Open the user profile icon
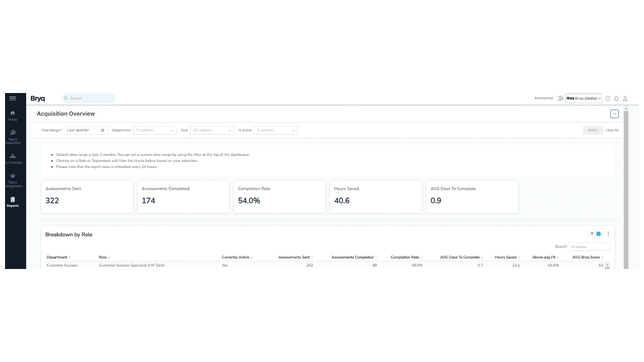Viewport: 644px width, 362px height. tap(625, 99)
